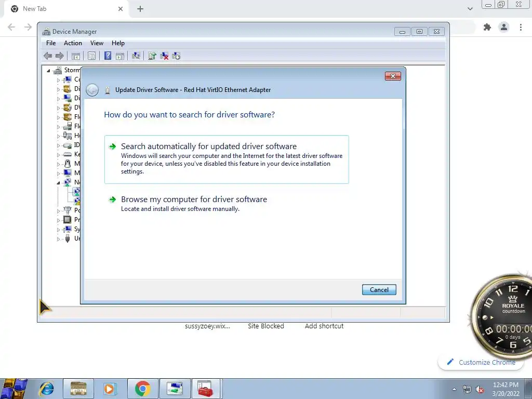Collapse the Network adapters node
This screenshot has width=532, height=399.
click(58, 183)
